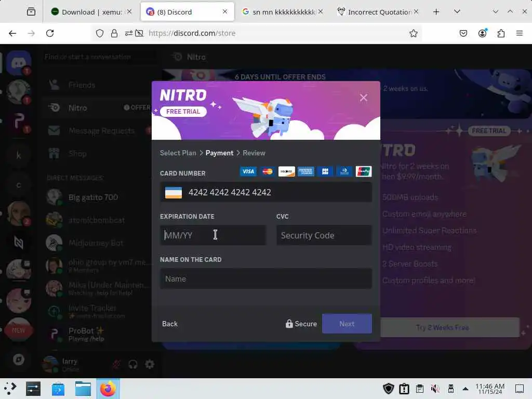The image size is (532, 399).
Task: Open Shop in the Discord sidebar
Action: [x=98, y=154]
